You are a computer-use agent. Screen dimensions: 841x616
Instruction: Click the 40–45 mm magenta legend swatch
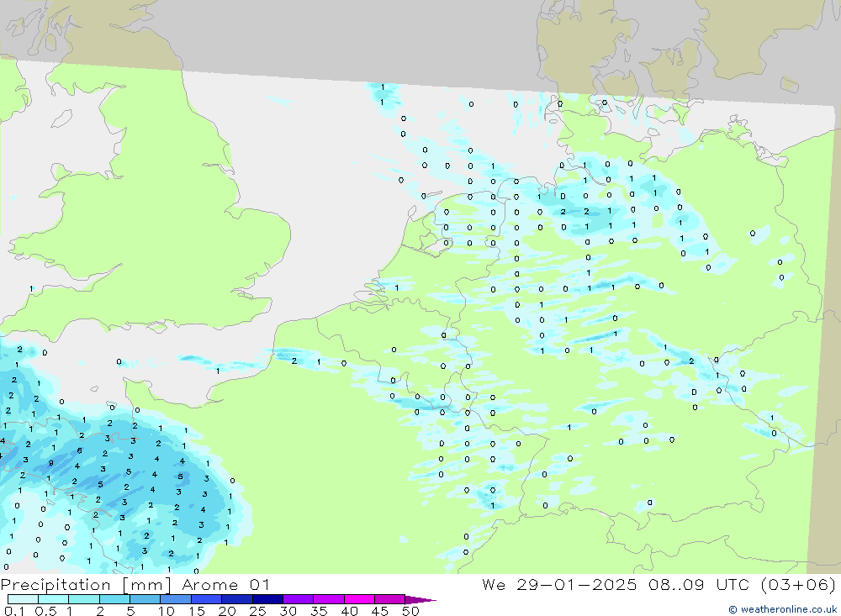[x=359, y=599]
